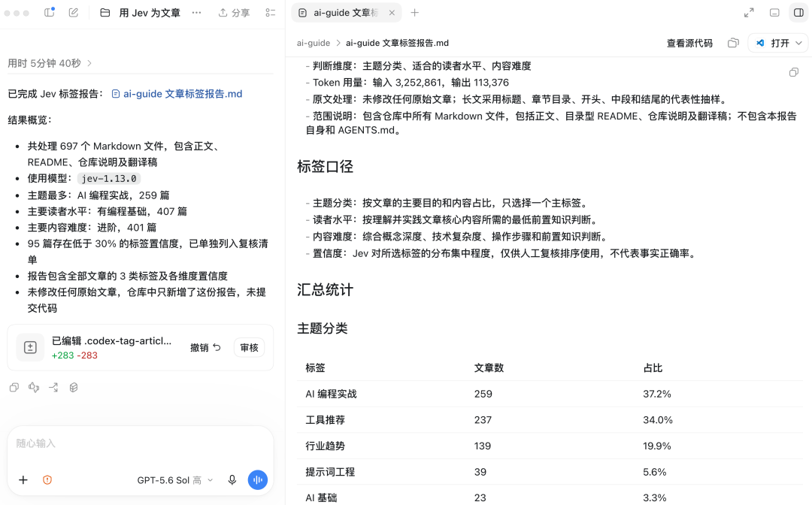Toggle the left sidebar panel icon

click(x=49, y=13)
